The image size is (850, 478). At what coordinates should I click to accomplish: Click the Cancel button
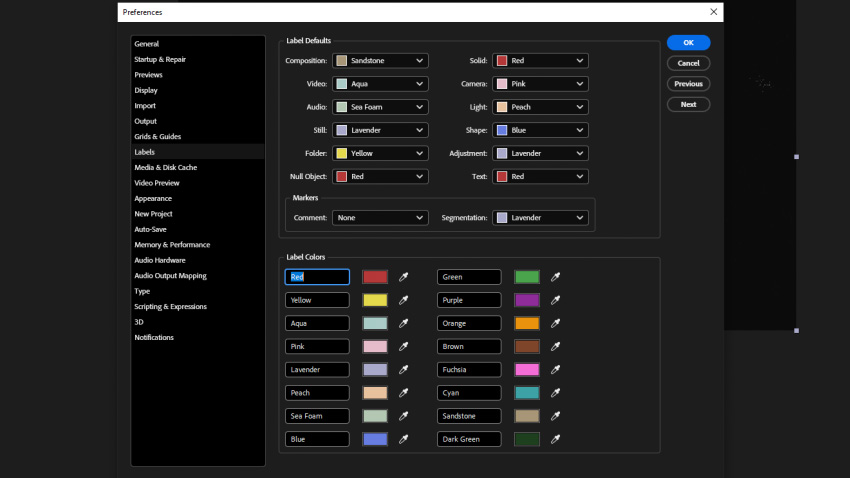coord(688,63)
